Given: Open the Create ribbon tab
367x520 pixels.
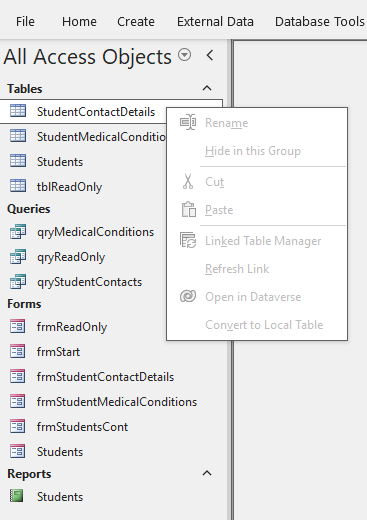Looking at the screenshot, I should point(136,22).
